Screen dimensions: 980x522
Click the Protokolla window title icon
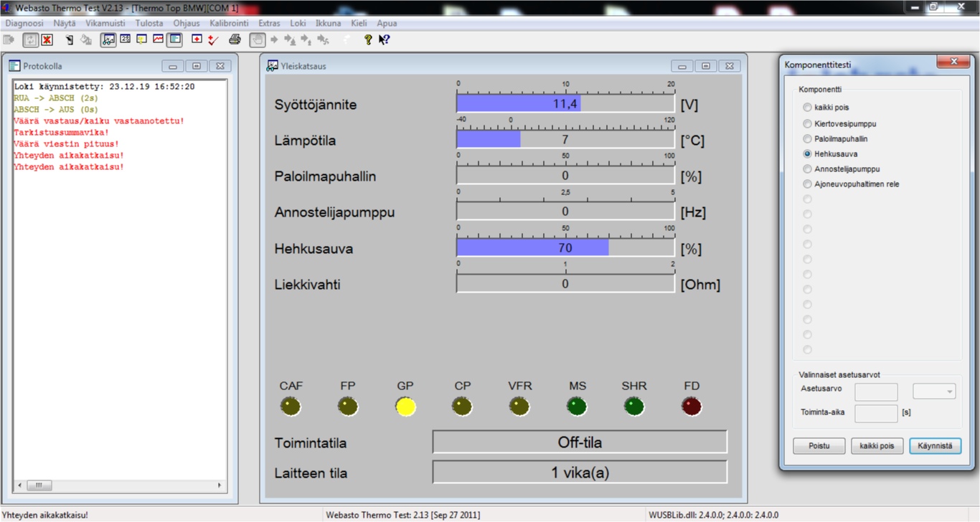coord(14,66)
